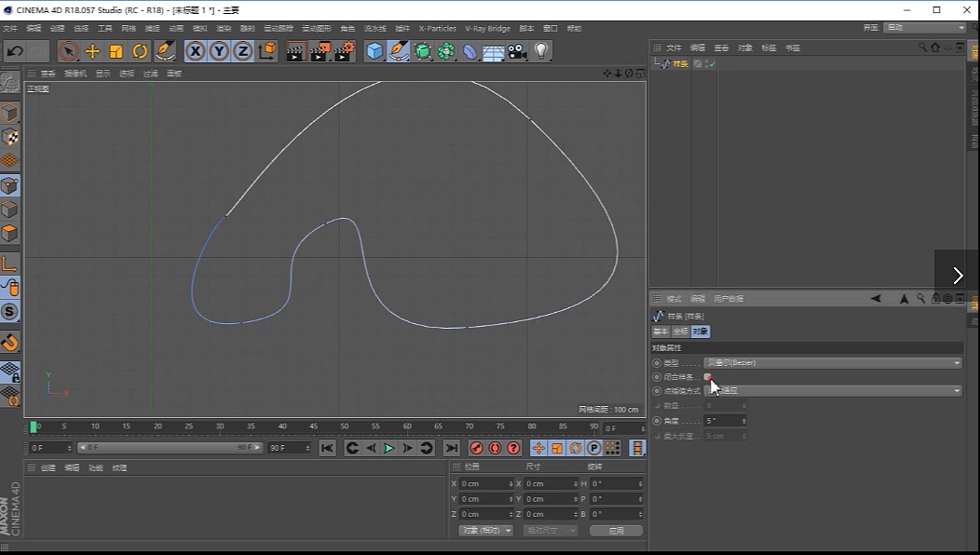Switch to the 坐标 attribute tab
Image resolution: width=980 pixels, height=555 pixels.
(680, 332)
